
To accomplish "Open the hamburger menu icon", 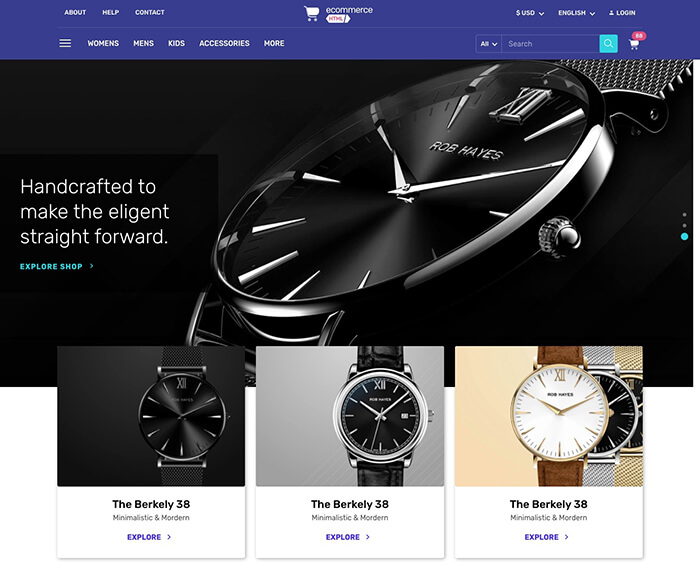I will coord(65,43).
